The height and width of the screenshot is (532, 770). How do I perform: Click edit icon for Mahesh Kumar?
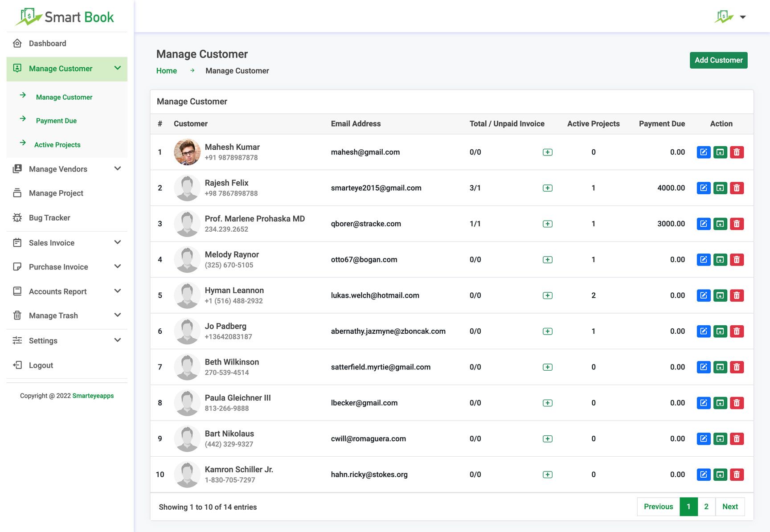703,152
